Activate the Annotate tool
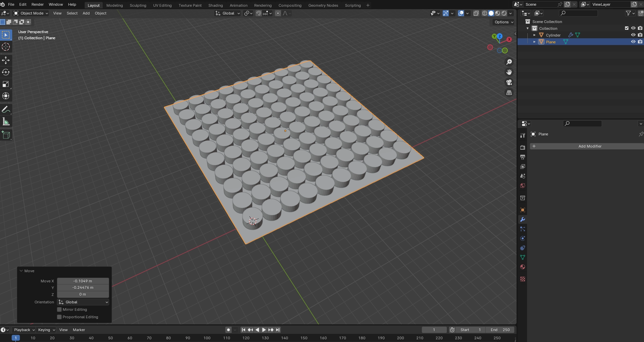 [x=6, y=110]
